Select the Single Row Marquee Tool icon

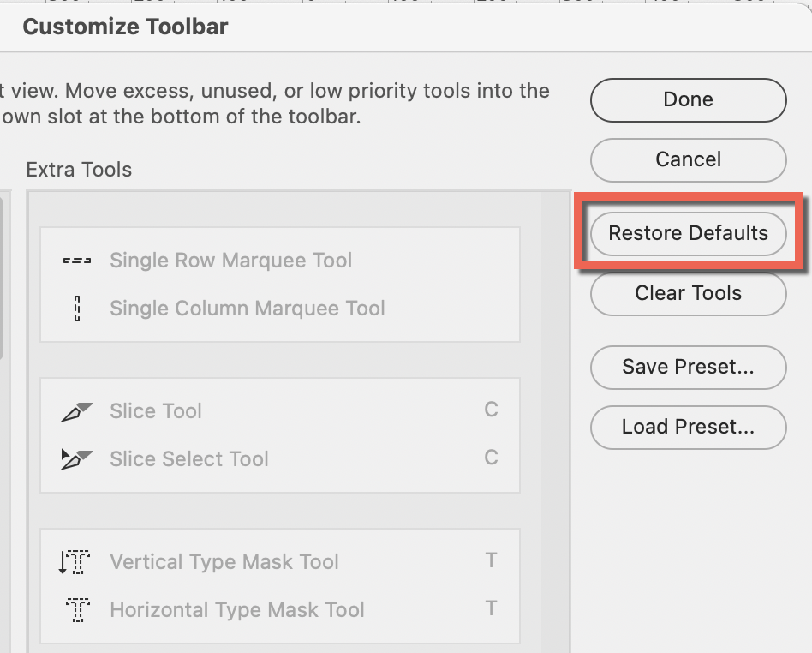76,261
